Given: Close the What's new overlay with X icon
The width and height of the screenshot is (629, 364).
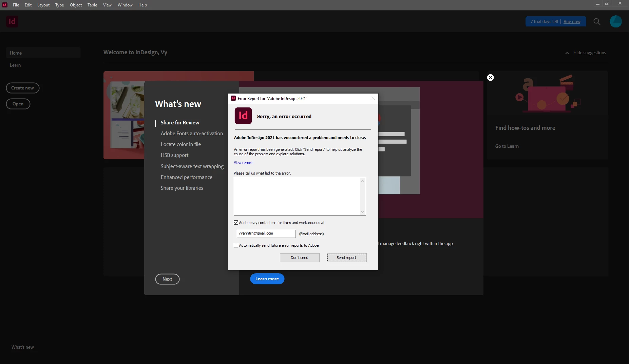Looking at the screenshot, I should point(490,77).
